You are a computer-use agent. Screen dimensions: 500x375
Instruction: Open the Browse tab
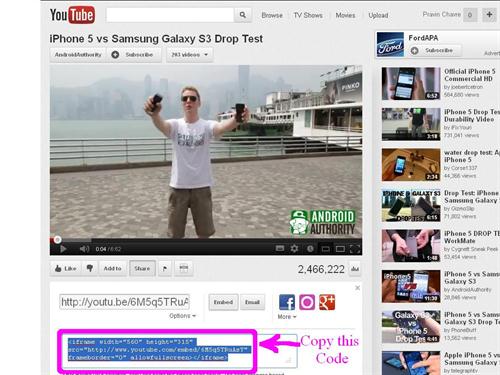272,15
